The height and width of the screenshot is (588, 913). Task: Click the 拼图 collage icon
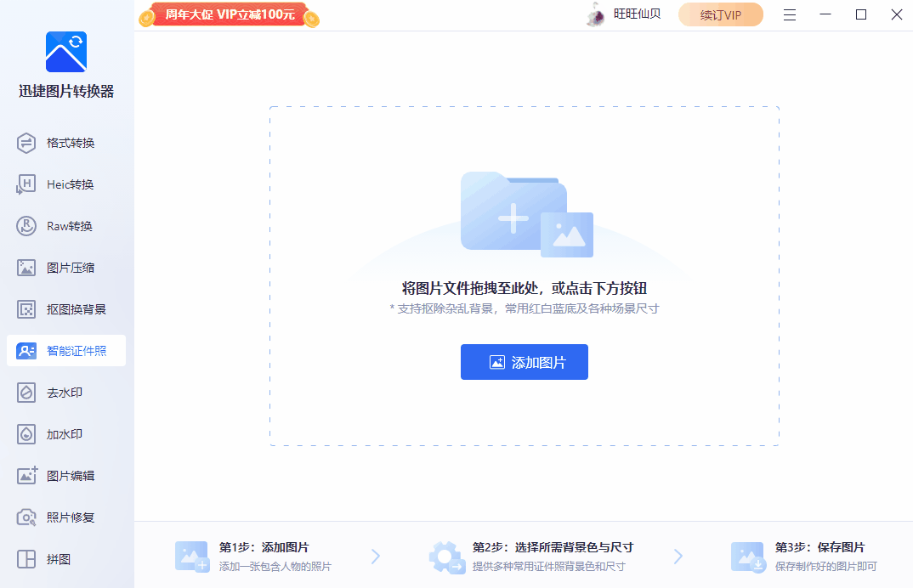(26, 559)
